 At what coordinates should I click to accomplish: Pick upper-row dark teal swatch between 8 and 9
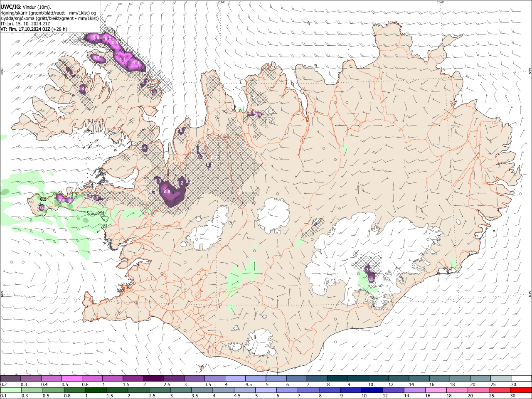(x=337, y=378)
